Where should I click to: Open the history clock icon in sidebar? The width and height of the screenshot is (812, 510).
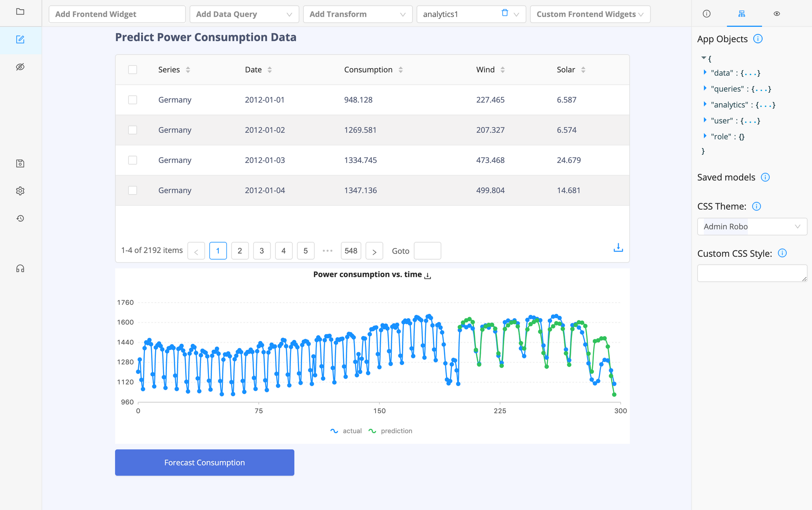point(20,218)
